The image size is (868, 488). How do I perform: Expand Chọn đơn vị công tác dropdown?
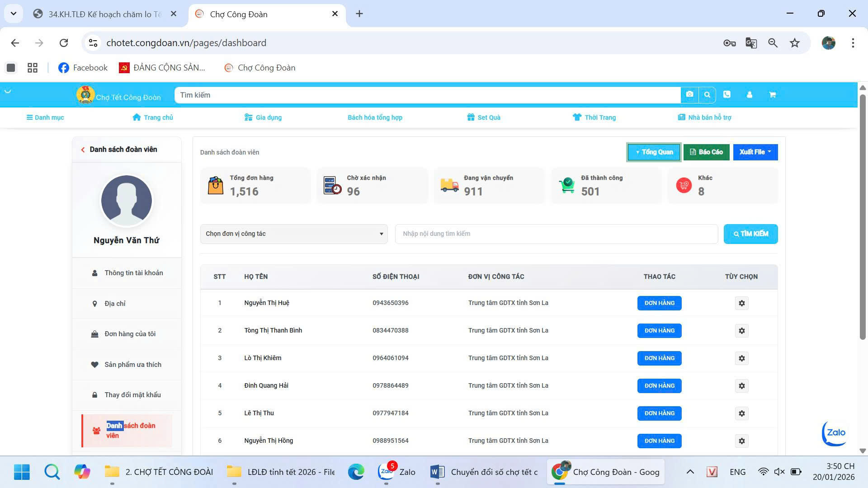click(294, 234)
